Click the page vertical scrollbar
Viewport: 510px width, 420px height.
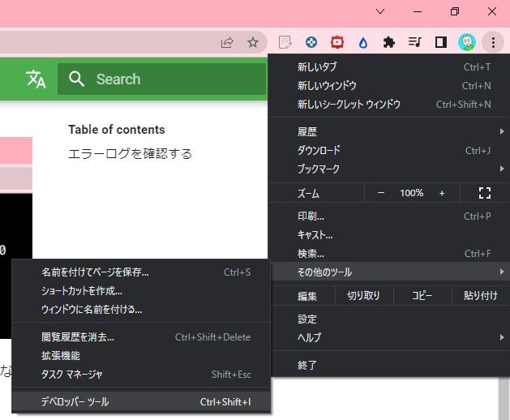pos(504,399)
